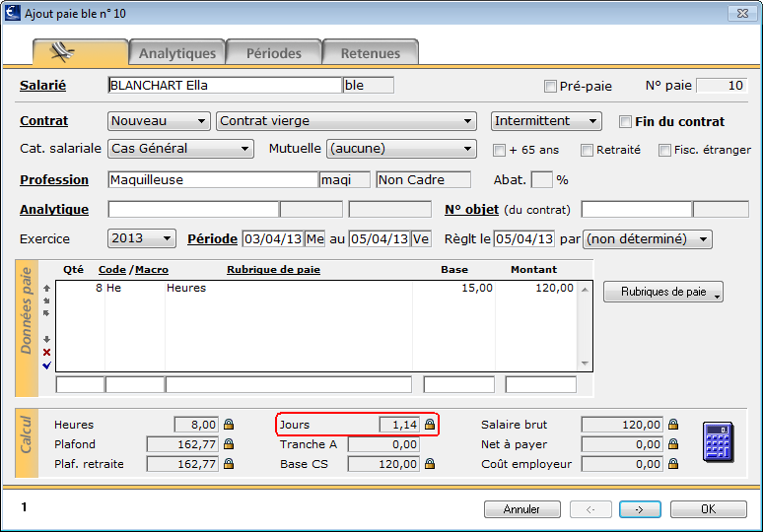Viewport: 763px width, 532px height.
Task: Switch to the Analytiques tab
Action: click(177, 52)
